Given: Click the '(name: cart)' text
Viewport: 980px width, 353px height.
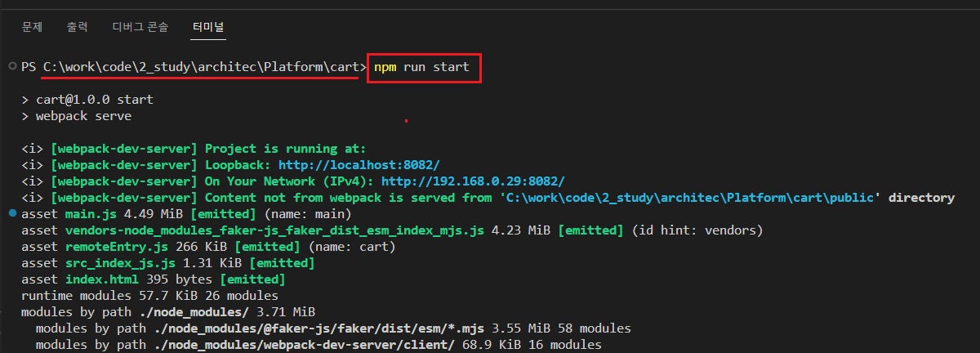Looking at the screenshot, I should (x=351, y=247).
